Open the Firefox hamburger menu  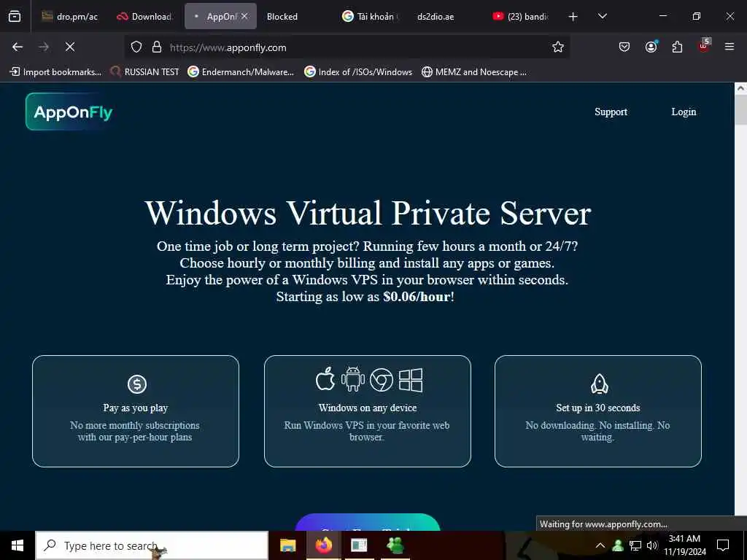pos(729,47)
